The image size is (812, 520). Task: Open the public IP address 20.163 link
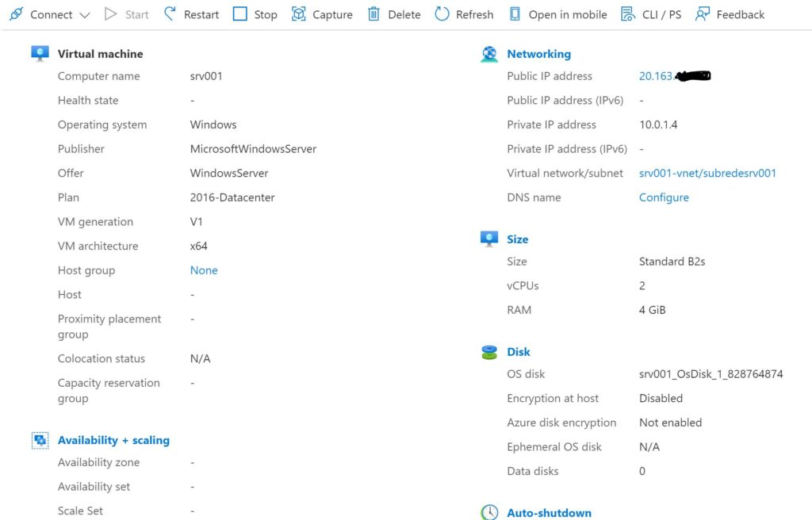tap(675, 76)
